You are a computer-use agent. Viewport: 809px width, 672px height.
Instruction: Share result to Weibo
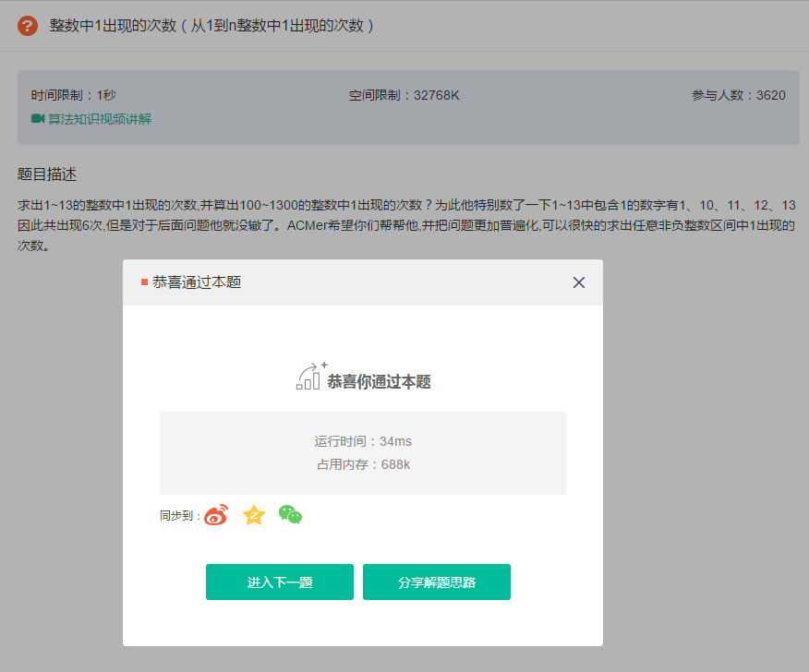click(x=218, y=515)
